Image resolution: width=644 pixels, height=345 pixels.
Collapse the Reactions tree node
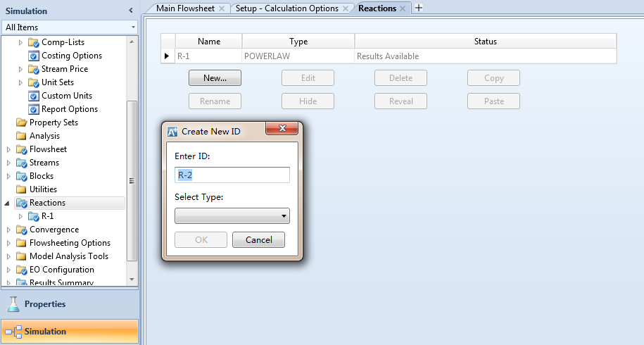coord(8,203)
